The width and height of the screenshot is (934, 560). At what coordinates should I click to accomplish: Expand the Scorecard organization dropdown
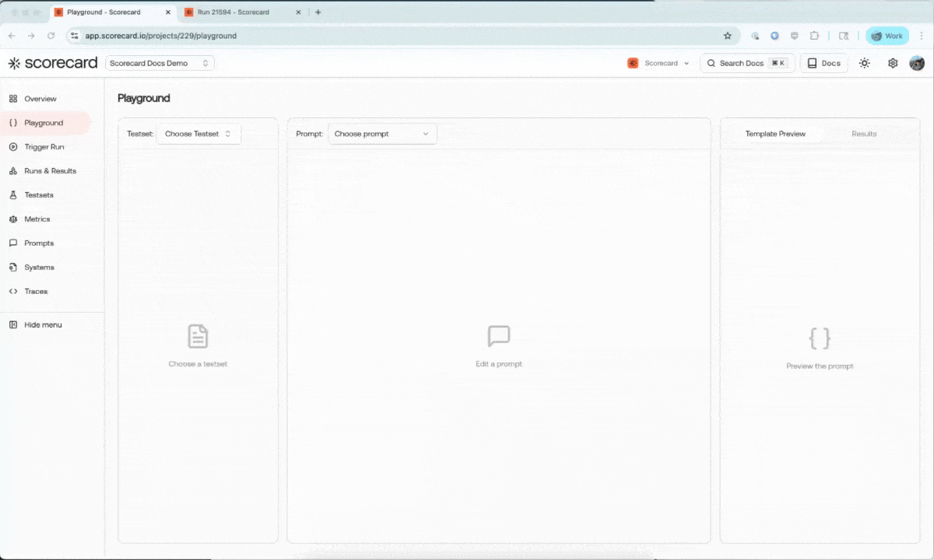click(x=658, y=64)
